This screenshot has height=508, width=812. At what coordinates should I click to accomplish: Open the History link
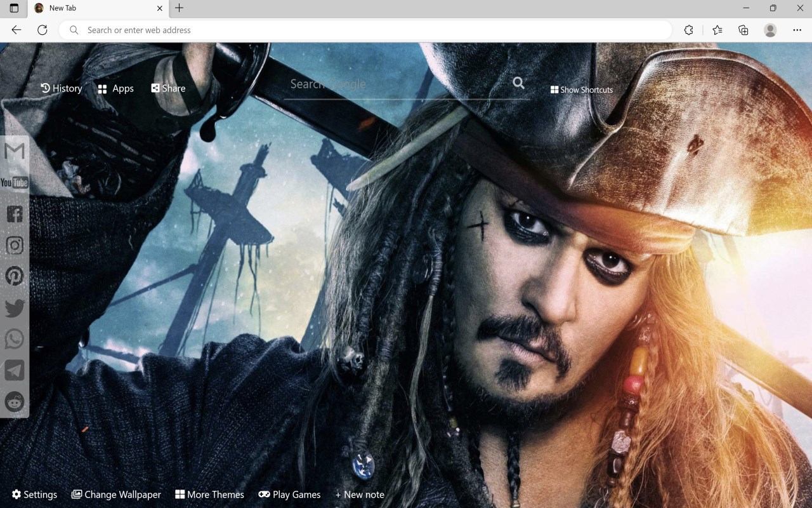[x=62, y=88]
